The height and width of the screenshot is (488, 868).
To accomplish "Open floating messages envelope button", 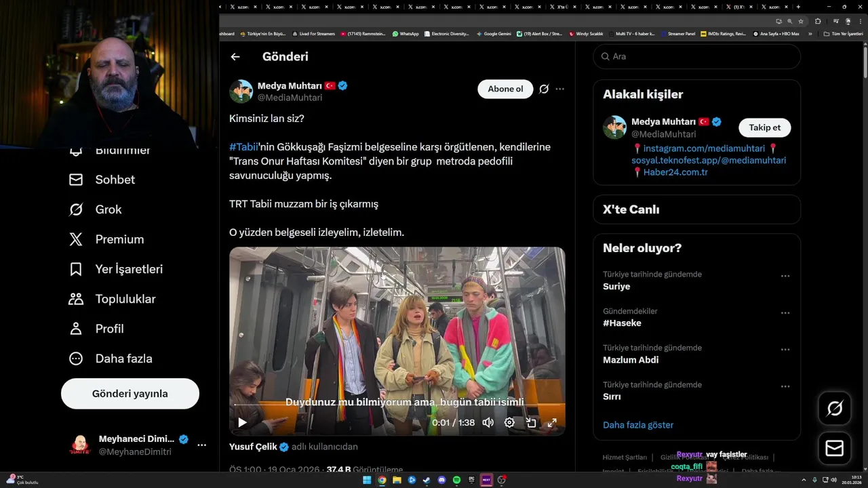I will [x=835, y=449].
